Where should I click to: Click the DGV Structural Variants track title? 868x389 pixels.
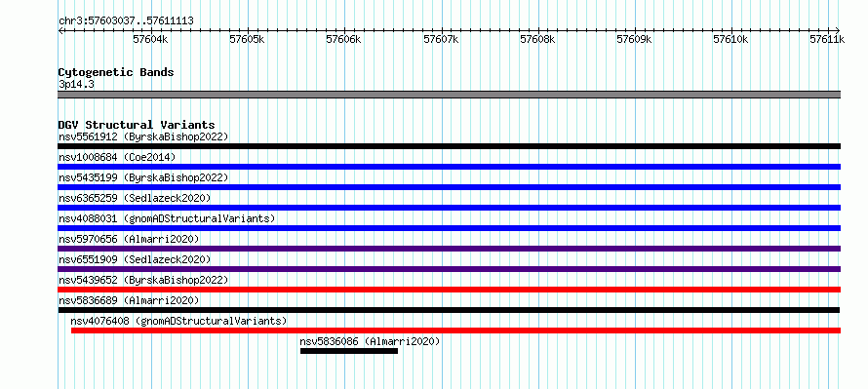pos(137,125)
